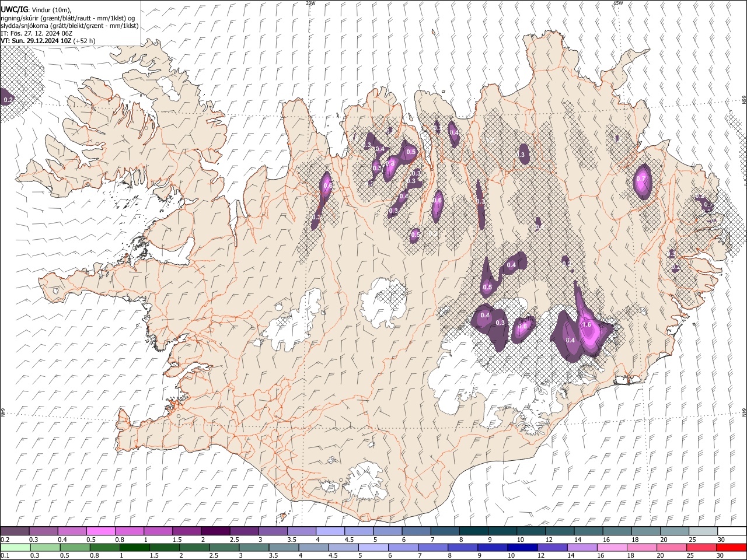This screenshot has width=747, height=560.
Task: Click the light pink swatch labeled 16 in bottom row
Action: point(612,547)
